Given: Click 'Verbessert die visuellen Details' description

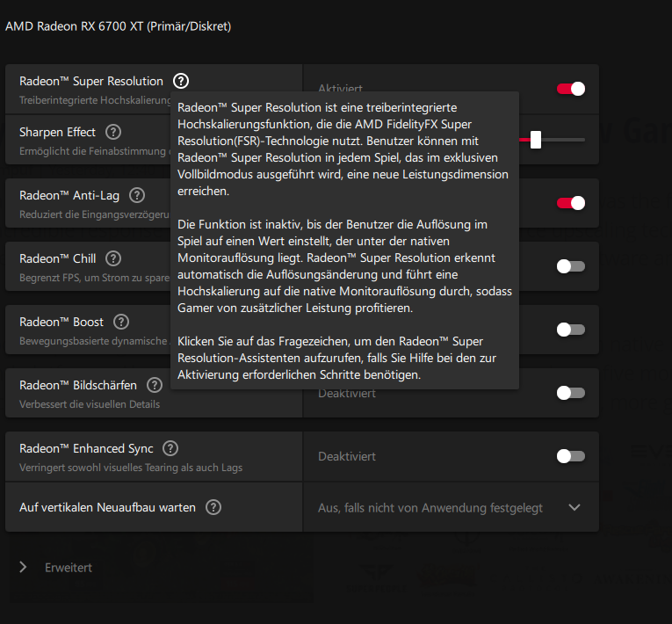Looking at the screenshot, I should [x=90, y=404].
